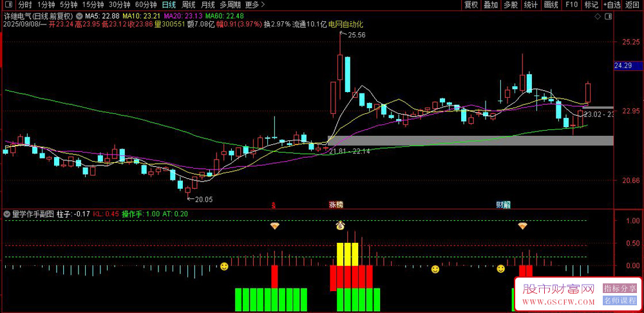644x313 pixels.
Task: Select the 日线 daily tab
Action: pos(168,5)
